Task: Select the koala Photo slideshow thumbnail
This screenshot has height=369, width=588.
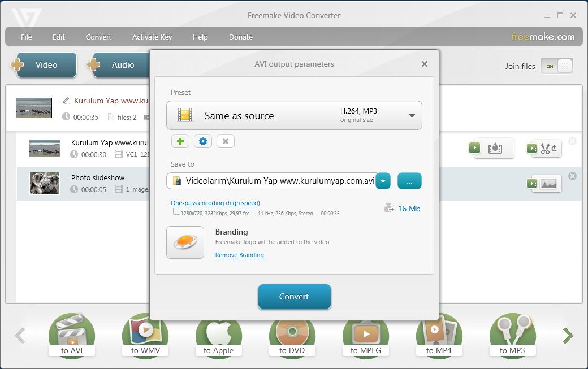Action: coord(45,183)
